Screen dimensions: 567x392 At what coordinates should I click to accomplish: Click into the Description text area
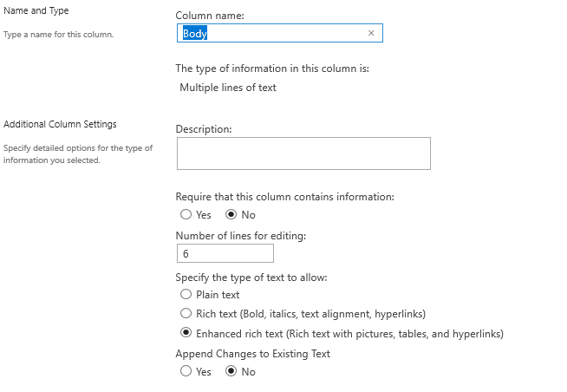(x=303, y=154)
